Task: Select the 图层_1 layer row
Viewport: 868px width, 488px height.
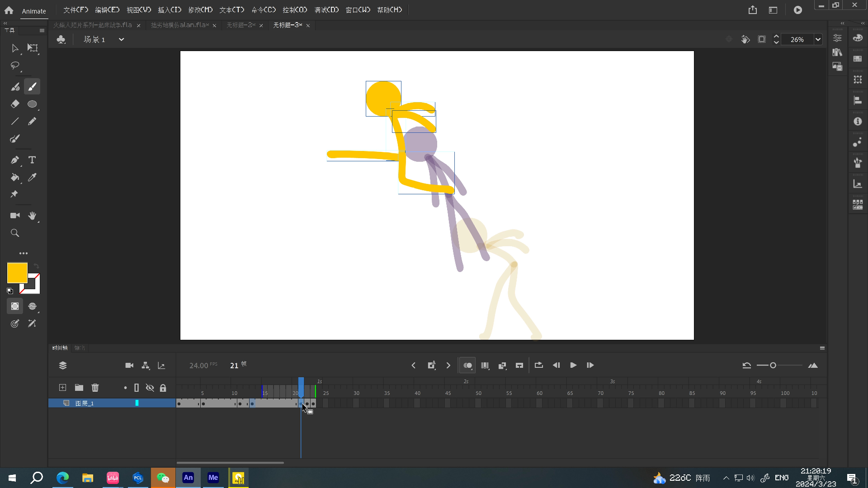Action: [x=112, y=403]
